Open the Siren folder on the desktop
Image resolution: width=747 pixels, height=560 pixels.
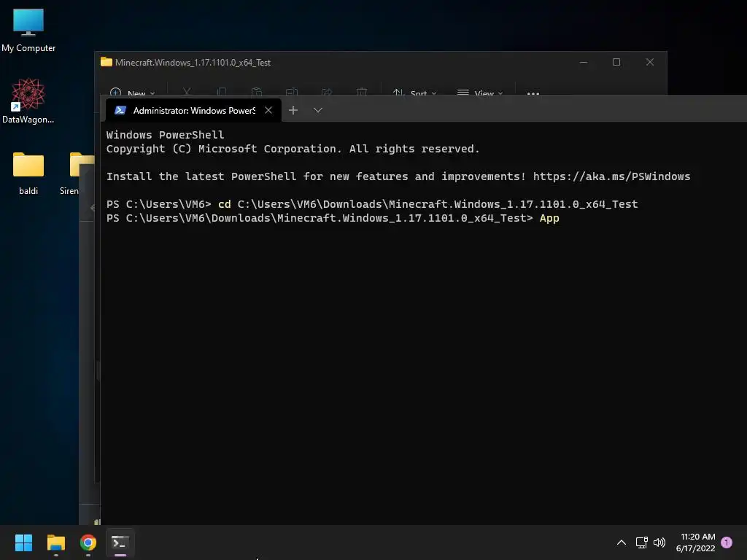pyautogui.click(x=76, y=174)
